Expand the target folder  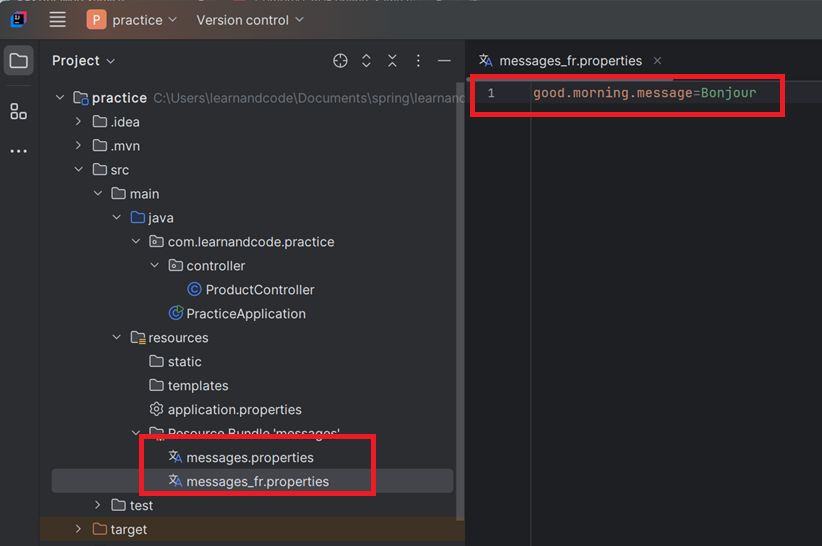point(79,529)
